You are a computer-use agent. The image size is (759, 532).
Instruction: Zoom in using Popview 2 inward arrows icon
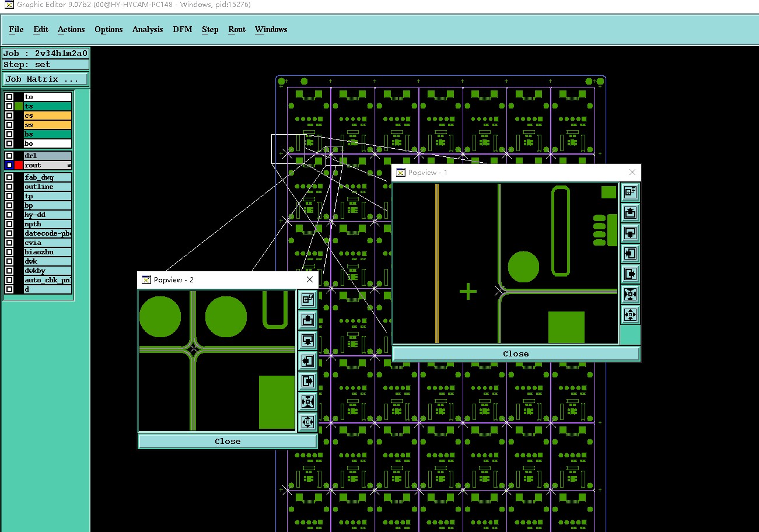[x=307, y=401]
